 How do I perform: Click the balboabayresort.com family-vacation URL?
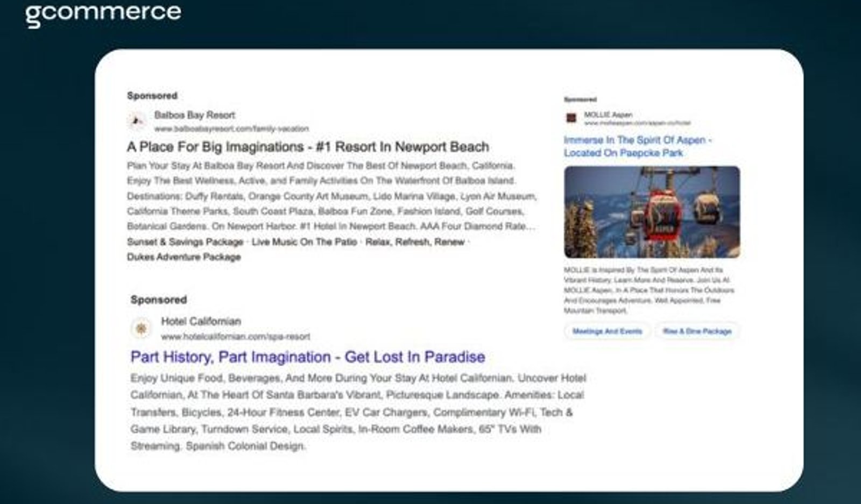231,129
